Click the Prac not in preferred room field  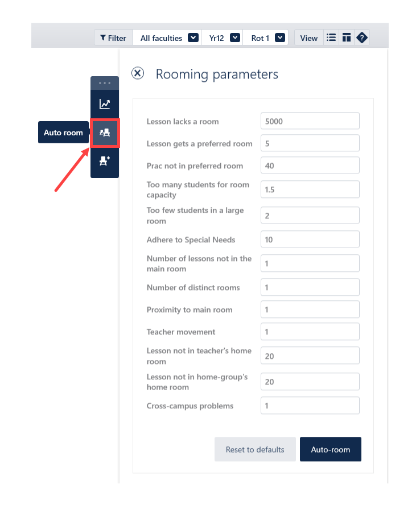point(310,166)
